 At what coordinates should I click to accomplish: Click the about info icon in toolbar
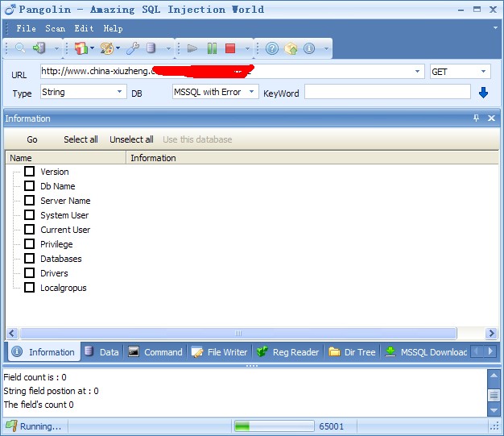point(309,48)
